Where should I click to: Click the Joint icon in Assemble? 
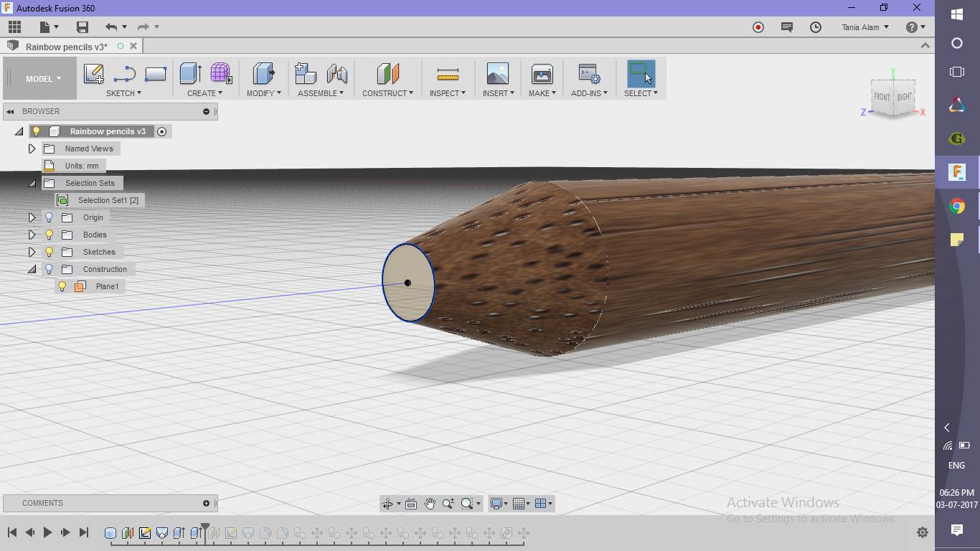click(336, 74)
